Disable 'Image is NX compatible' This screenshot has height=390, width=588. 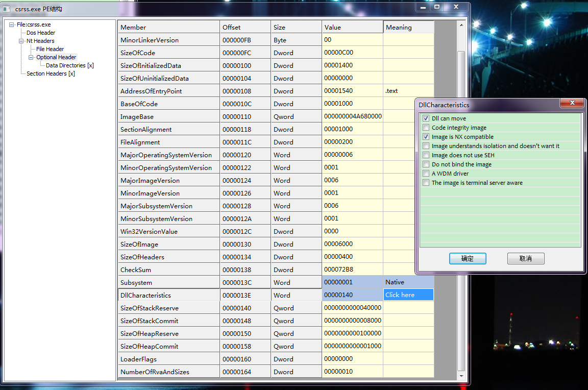(x=426, y=137)
